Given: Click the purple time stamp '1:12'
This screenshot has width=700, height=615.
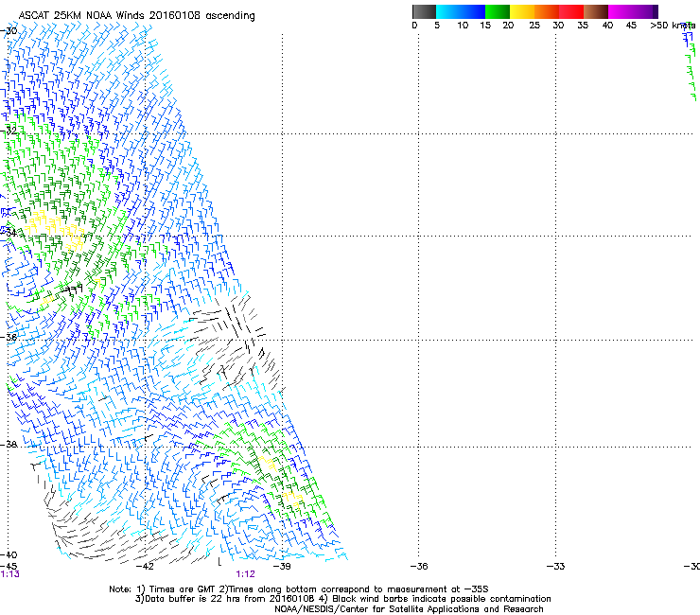Looking at the screenshot, I should click(246, 574).
